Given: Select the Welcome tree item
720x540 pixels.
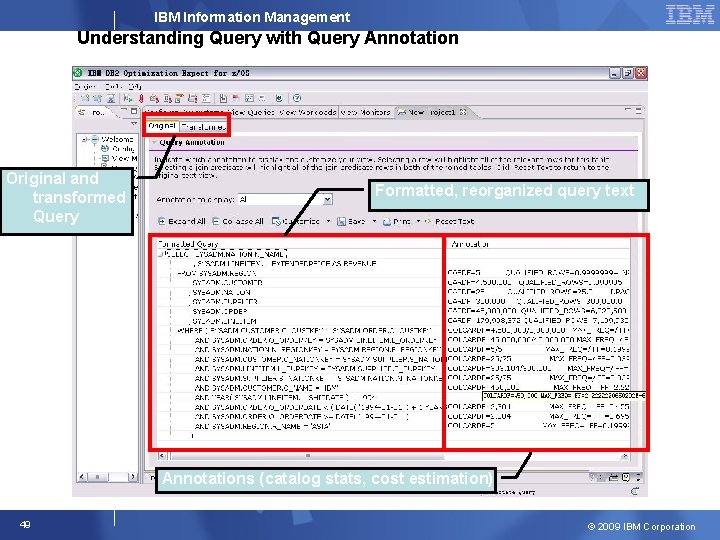Looking at the screenshot, I should tap(118, 139).
